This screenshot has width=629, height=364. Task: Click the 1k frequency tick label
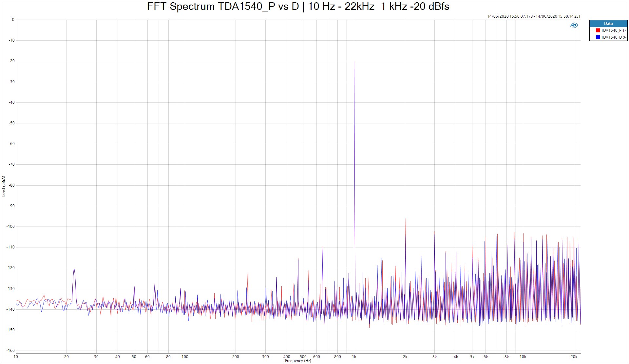(x=354, y=357)
